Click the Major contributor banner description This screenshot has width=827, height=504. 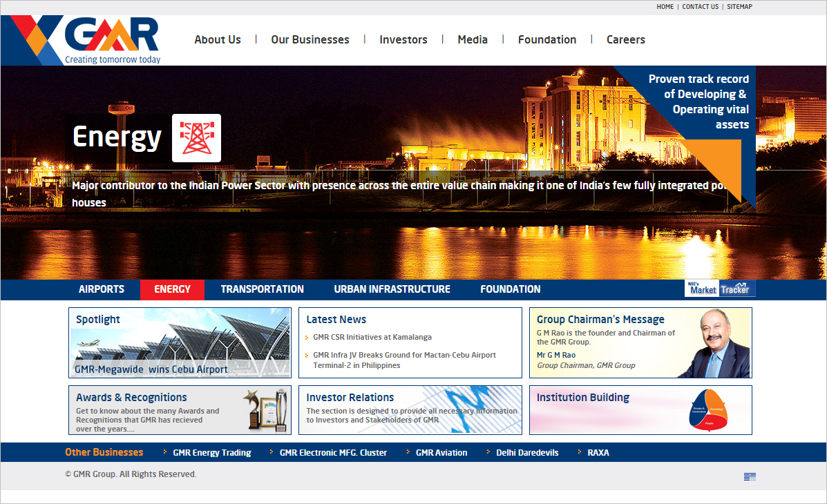point(400,193)
